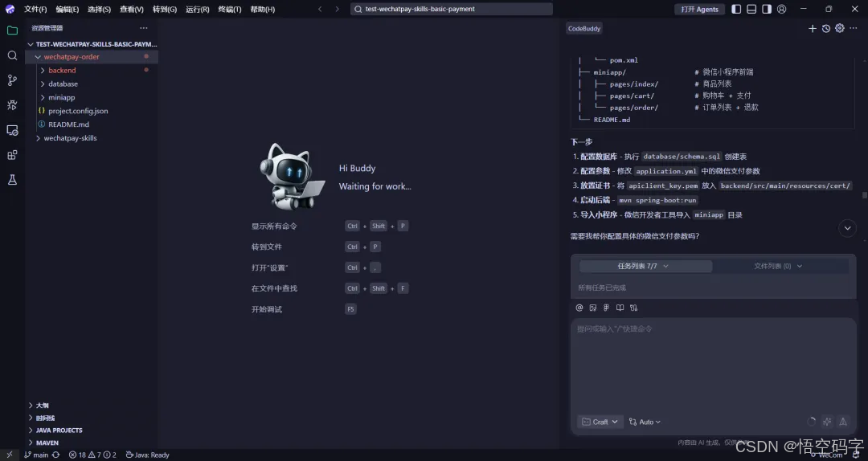The height and width of the screenshot is (461, 868).
Task: Click the CodeBuddy logo in title bar
Action: 10,9
